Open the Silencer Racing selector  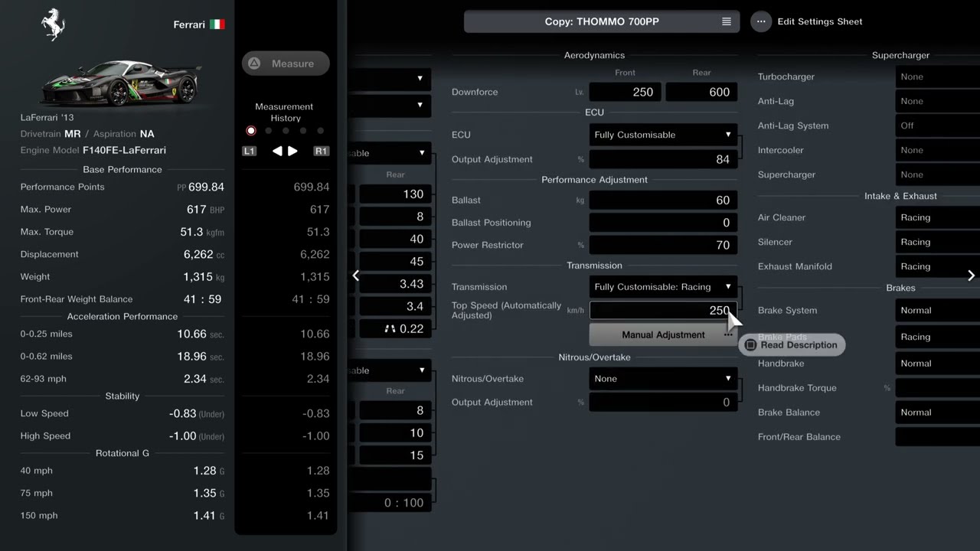pyautogui.click(x=937, y=242)
